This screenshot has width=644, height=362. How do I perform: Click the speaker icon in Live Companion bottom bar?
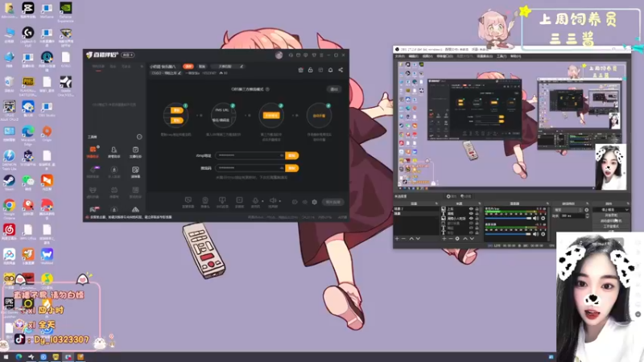[x=273, y=200]
